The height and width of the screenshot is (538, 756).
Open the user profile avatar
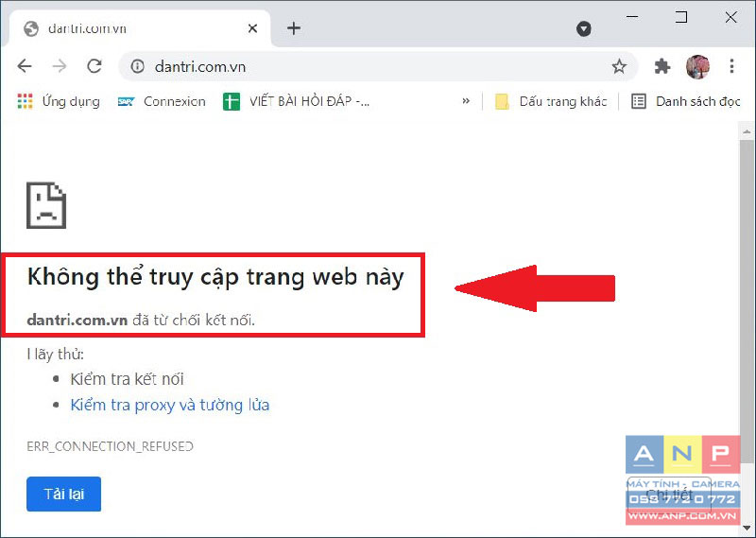click(x=697, y=66)
